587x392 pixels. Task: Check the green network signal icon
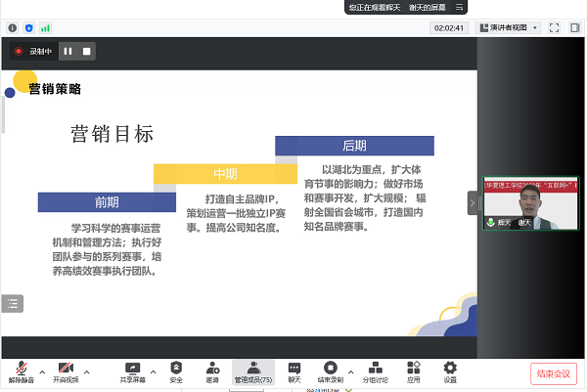click(45, 28)
